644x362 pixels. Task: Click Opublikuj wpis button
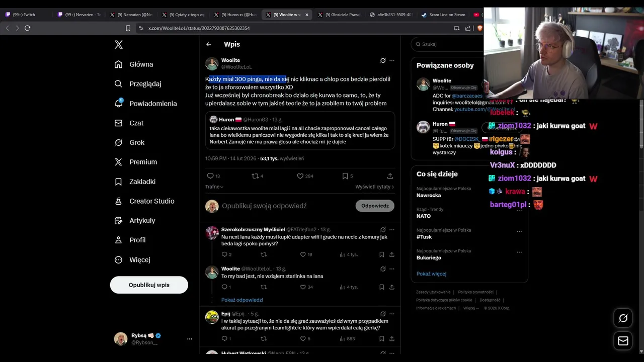pyautogui.click(x=149, y=285)
